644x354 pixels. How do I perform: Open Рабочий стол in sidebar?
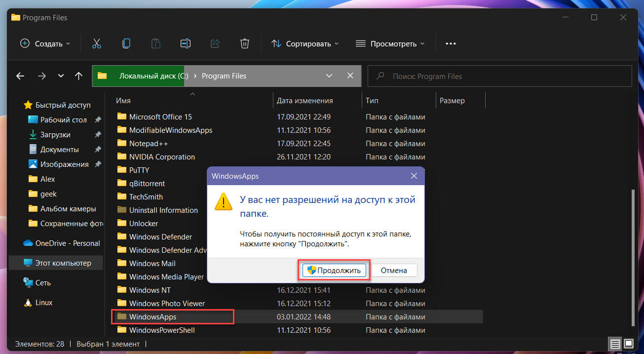tap(63, 119)
